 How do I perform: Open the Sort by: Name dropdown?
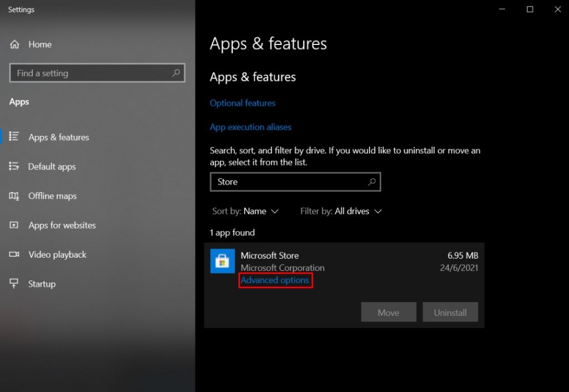(x=246, y=211)
